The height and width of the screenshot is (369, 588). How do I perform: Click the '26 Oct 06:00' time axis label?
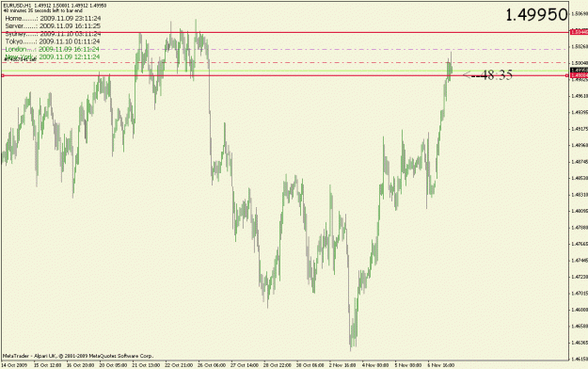click(212, 365)
